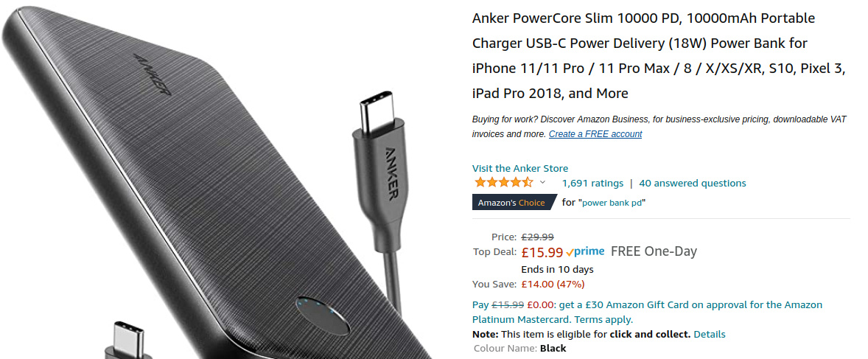This screenshot has height=359, width=868.
Task: Click the bottom USB-C plug in image
Action: (x=128, y=340)
